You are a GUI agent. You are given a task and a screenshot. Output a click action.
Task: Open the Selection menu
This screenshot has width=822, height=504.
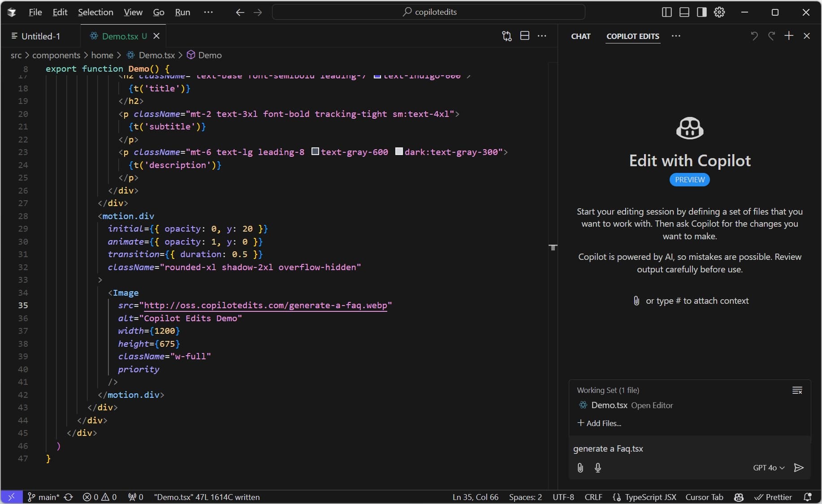click(95, 12)
